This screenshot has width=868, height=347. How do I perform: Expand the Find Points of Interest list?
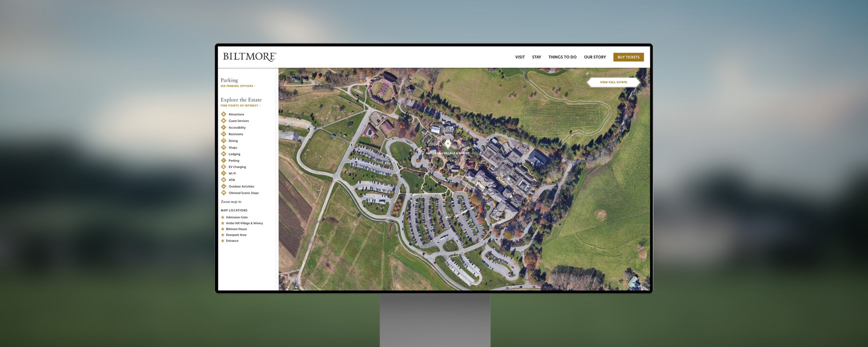click(240, 105)
